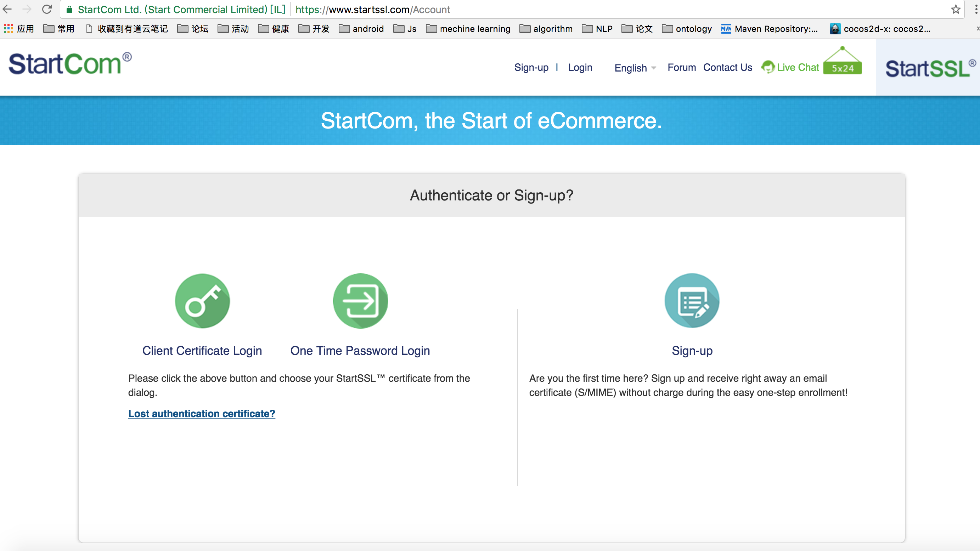Open the 健康 bookmark folder
980x551 pixels.
[274, 29]
